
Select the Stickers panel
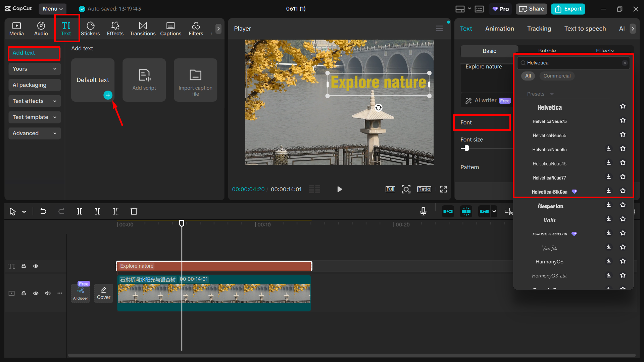(x=90, y=28)
